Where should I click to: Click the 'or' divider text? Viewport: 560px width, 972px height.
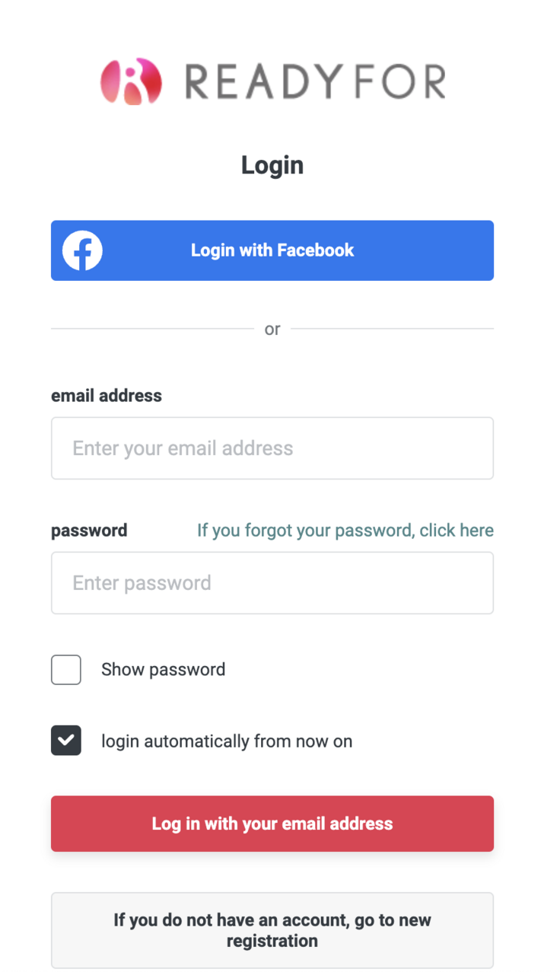[x=272, y=330]
